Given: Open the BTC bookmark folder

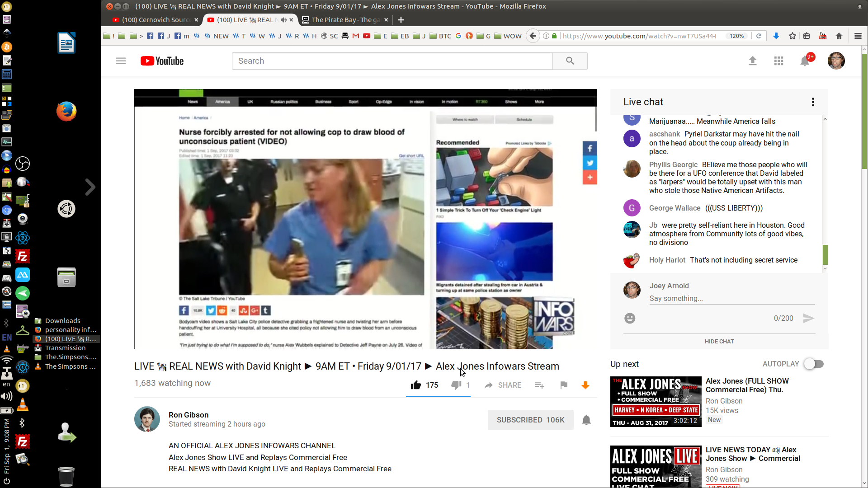Looking at the screenshot, I should [440, 36].
